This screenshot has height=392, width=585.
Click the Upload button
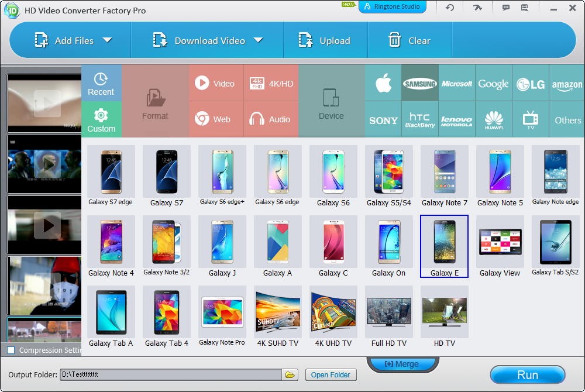325,40
